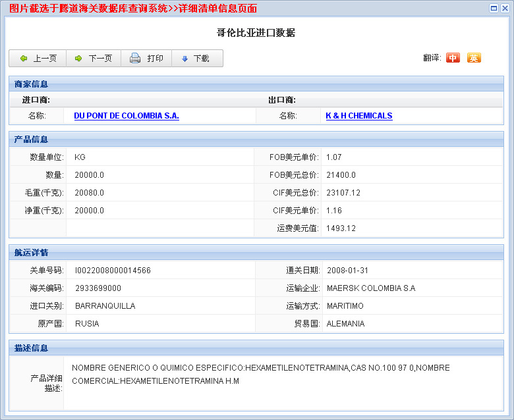The width and height of the screenshot is (514, 420).
Task: Collapse the 描述信息 section header
Action: pyautogui.click(x=32, y=348)
